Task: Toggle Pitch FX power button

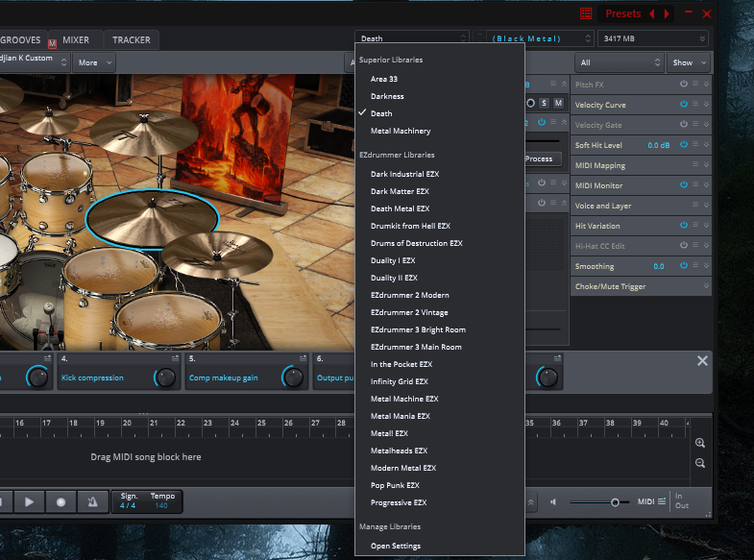Action: [x=684, y=84]
